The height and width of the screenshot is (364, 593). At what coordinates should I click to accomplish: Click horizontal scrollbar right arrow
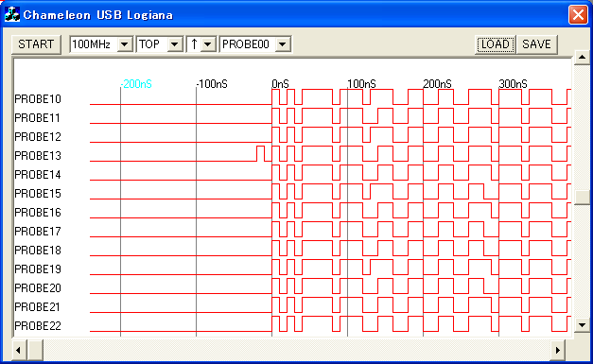pyautogui.click(x=557, y=350)
